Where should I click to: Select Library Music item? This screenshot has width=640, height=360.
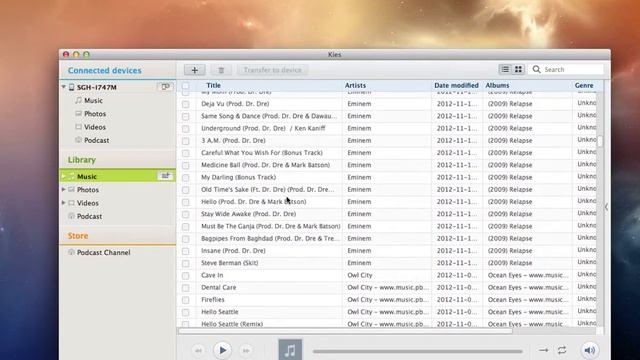pos(118,176)
